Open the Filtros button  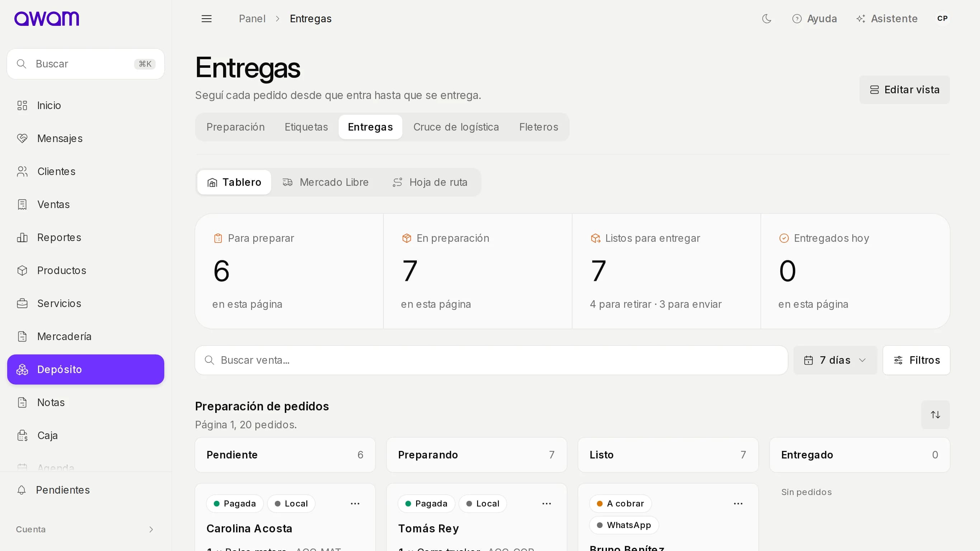tap(916, 360)
